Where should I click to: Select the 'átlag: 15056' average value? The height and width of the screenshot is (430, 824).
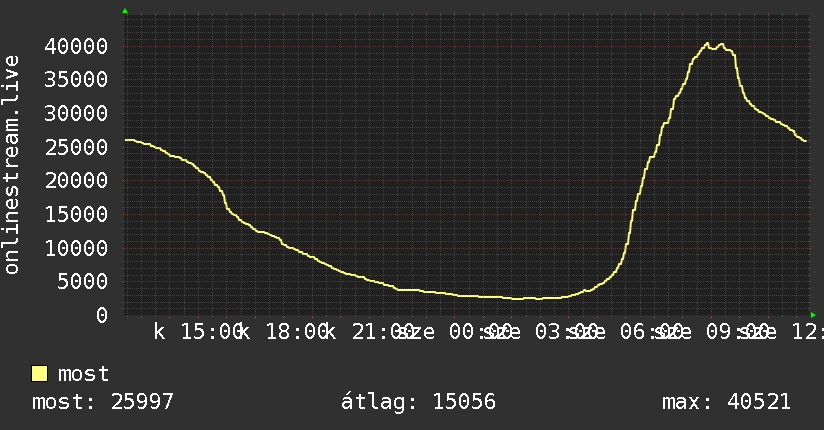tap(418, 402)
